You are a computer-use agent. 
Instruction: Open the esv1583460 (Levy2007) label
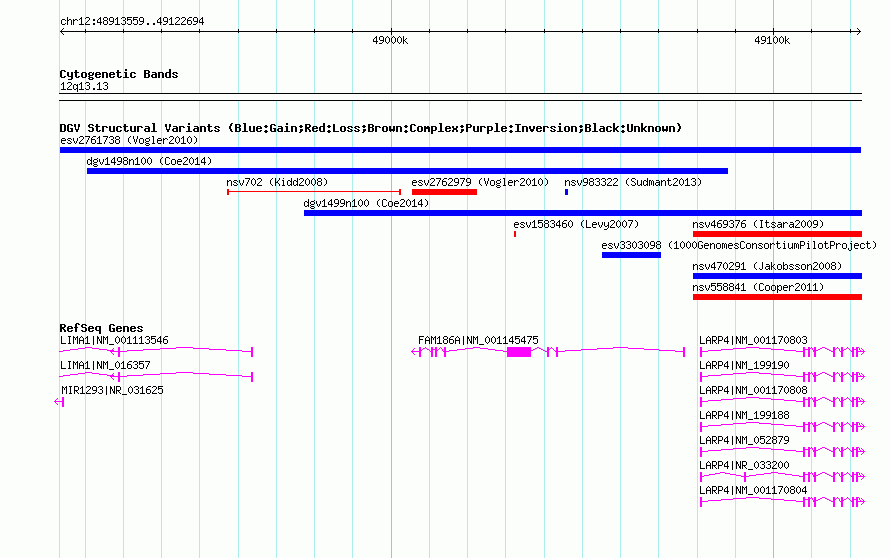point(576,224)
